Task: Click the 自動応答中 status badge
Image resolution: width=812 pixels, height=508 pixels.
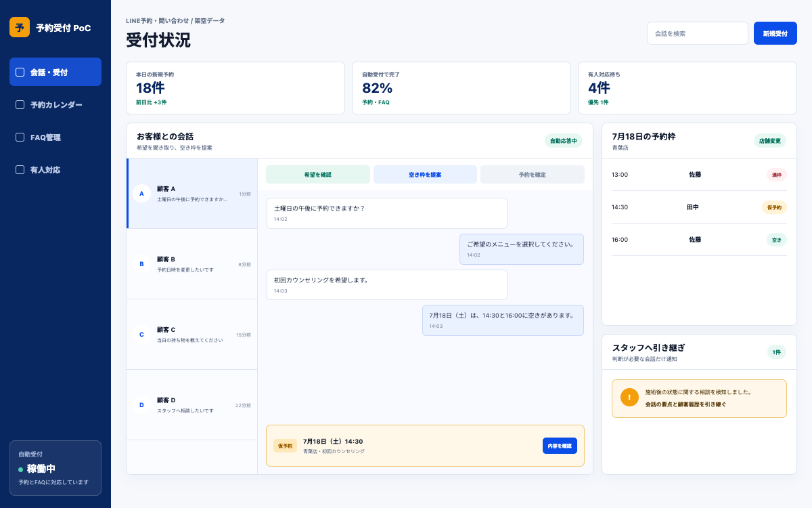Action: [564, 141]
